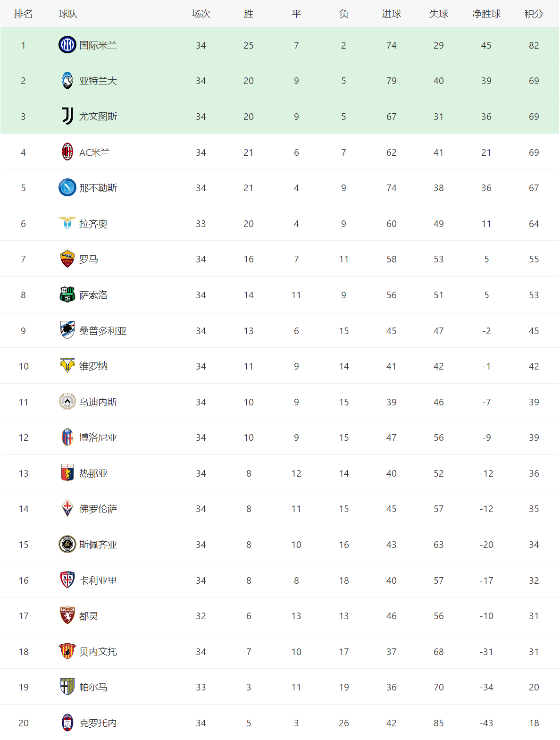This screenshot has width=560, height=740.
Task: Click the Parma club badge
Action: coord(67,687)
